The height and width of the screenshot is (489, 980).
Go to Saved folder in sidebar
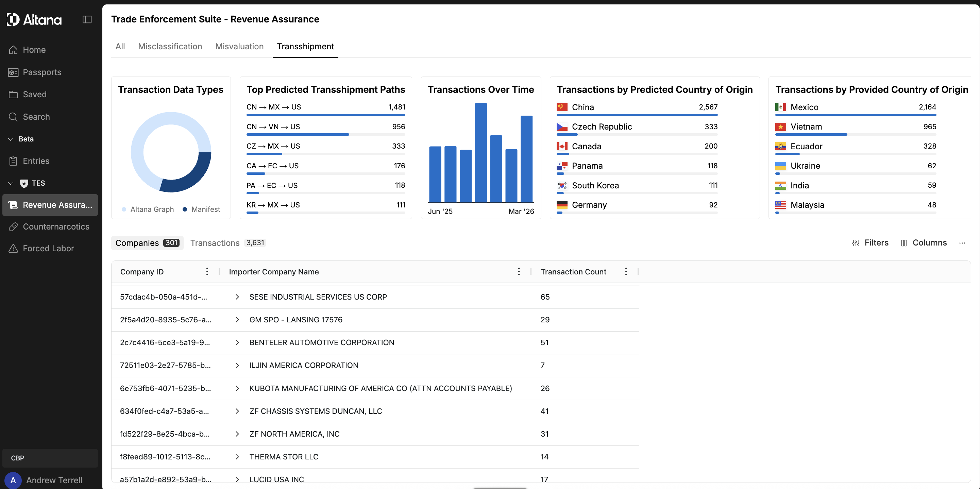(50, 95)
